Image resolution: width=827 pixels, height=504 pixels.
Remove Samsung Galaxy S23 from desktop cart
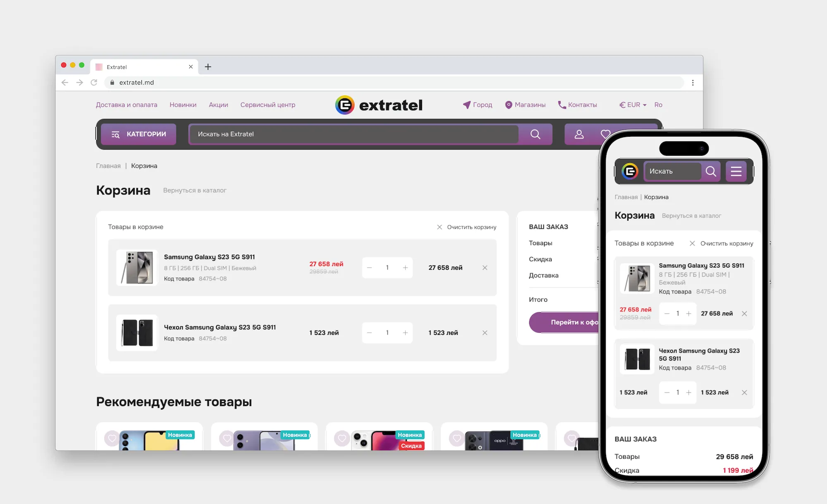point(485,268)
